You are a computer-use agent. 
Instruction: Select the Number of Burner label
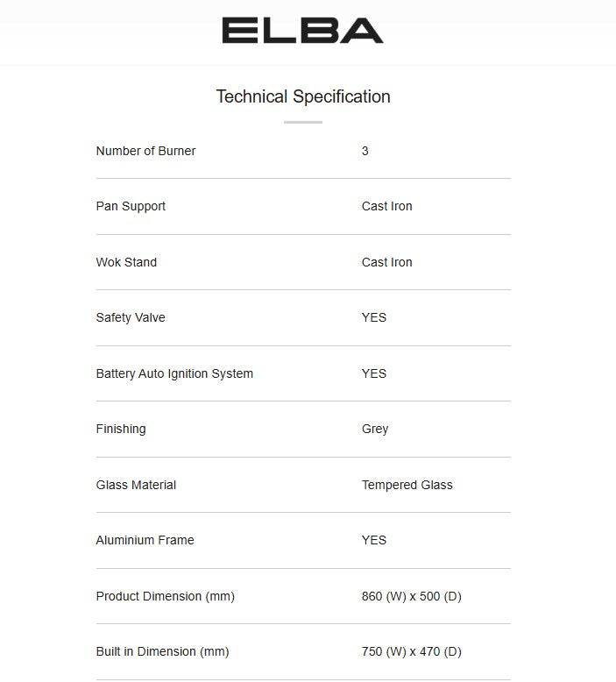point(145,151)
